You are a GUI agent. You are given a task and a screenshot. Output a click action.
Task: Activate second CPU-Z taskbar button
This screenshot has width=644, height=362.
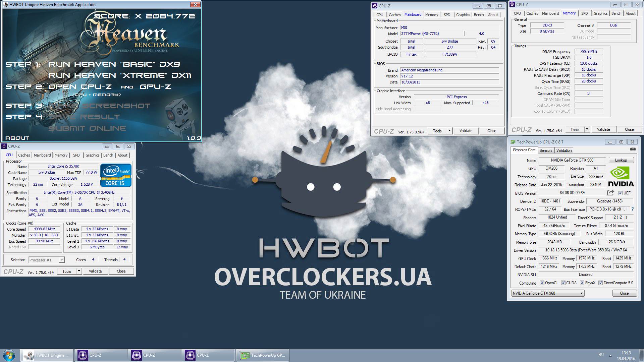pyautogui.click(x=154, y=355)
